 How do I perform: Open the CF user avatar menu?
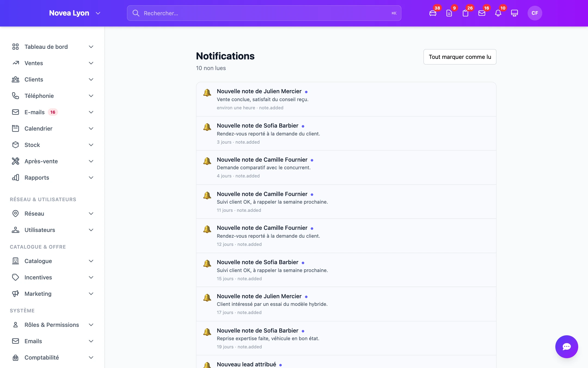click(535, 13)
